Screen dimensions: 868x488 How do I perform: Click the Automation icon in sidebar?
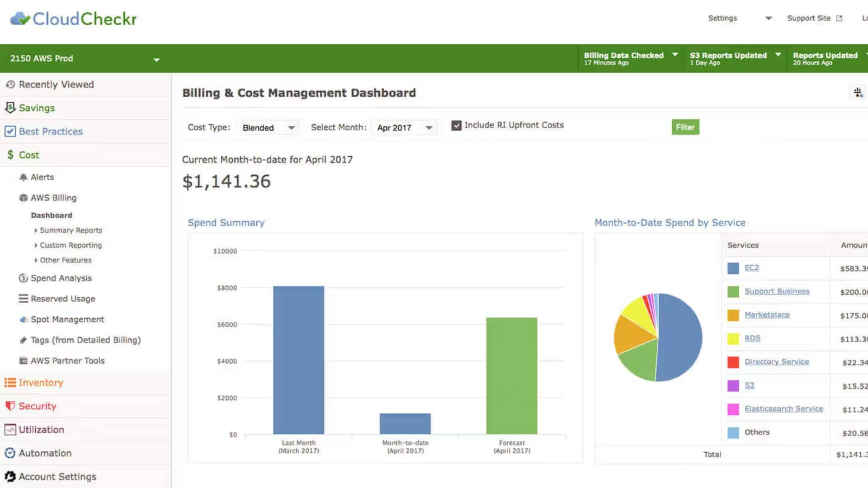click(x=10, y=453)
